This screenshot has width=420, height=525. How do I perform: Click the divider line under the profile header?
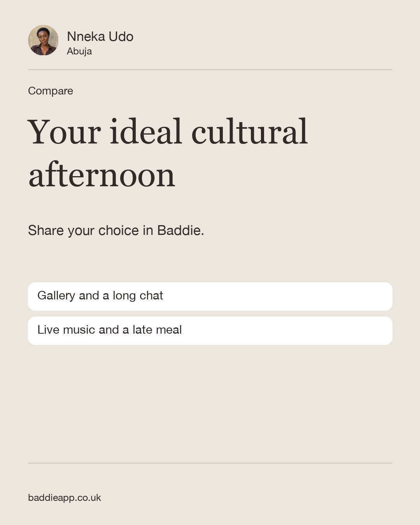(210, 70)
